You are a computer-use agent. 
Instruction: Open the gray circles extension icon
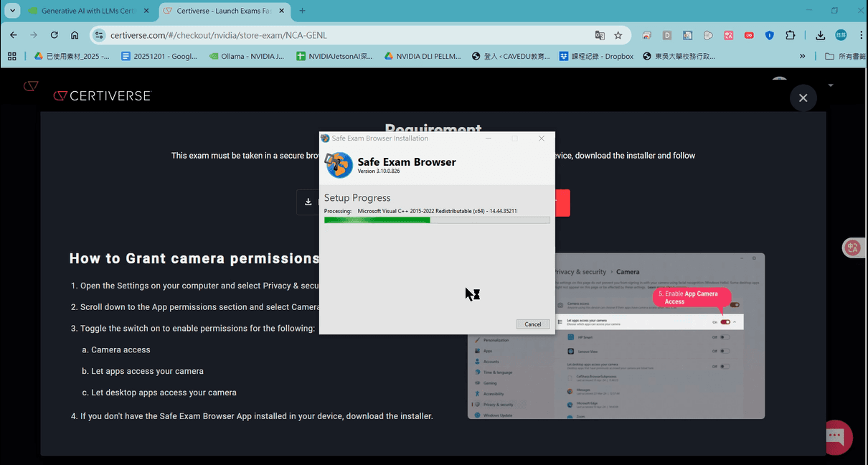pos(708,35)
